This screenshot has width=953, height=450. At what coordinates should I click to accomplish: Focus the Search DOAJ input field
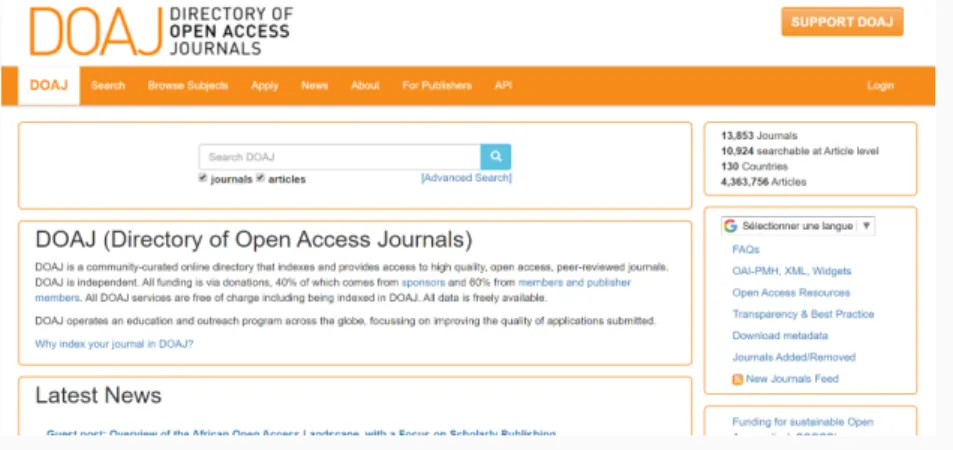click(340, 157)
